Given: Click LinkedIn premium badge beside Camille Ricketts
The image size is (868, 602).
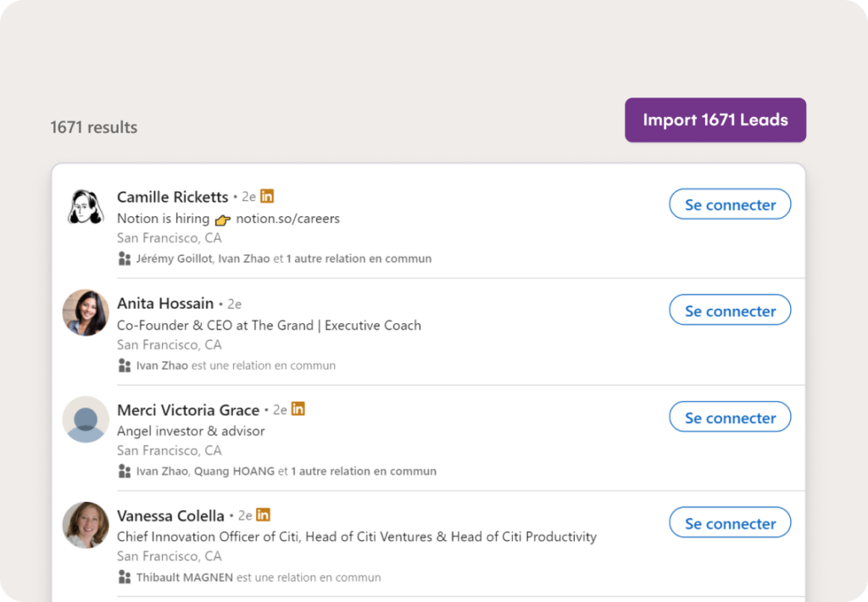Looking at the screenshot, I should point(267,196).
